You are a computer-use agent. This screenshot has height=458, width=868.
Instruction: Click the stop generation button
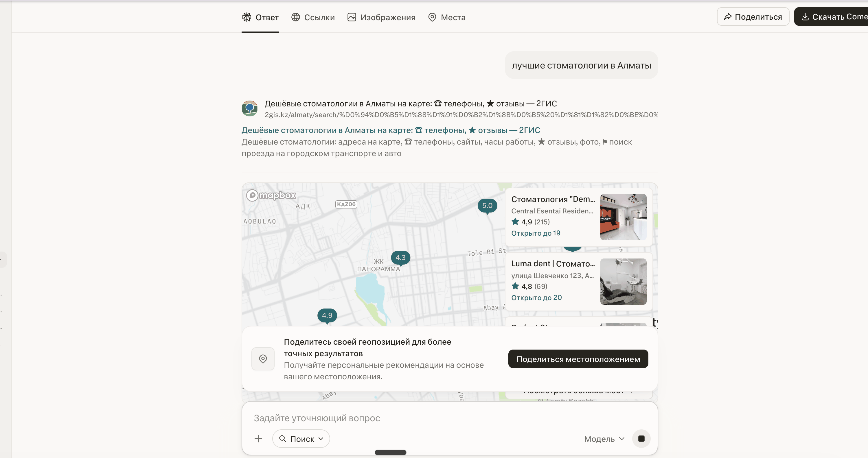[641, 439]
